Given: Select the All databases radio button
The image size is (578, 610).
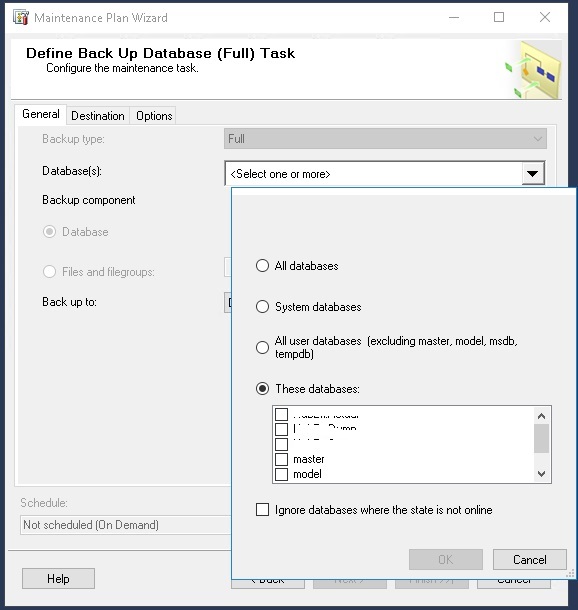Looking at the screenshot, I should pos(263,266).
